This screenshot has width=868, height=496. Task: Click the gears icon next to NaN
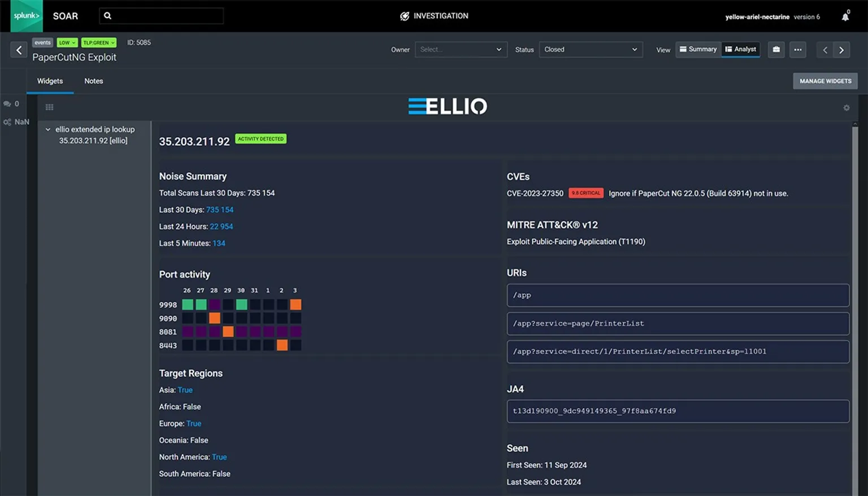point(7,121)
